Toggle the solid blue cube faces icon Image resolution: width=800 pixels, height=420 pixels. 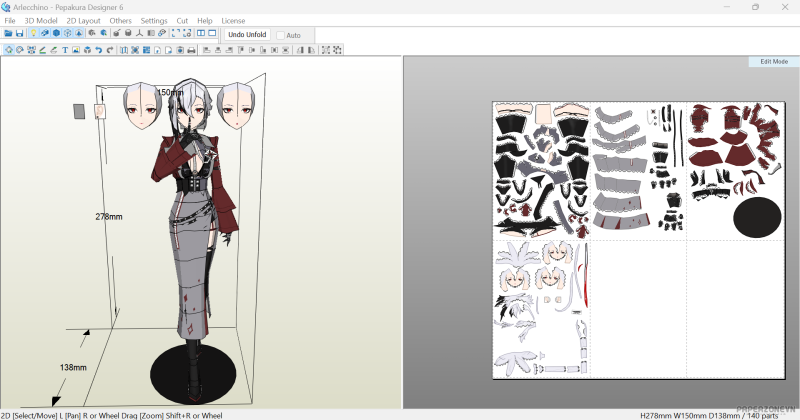point(56,33)
